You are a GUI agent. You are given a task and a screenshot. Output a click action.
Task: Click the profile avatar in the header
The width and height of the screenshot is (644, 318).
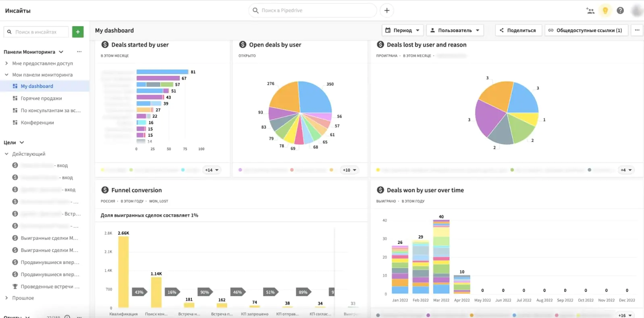coord(637,11)
